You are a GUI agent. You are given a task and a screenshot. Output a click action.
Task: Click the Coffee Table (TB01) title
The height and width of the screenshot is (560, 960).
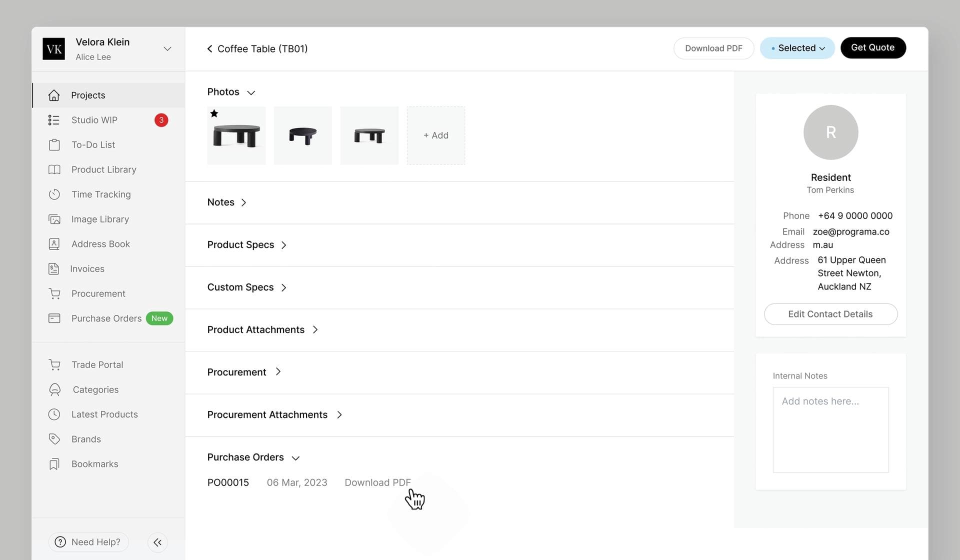[x=262, y=48]
